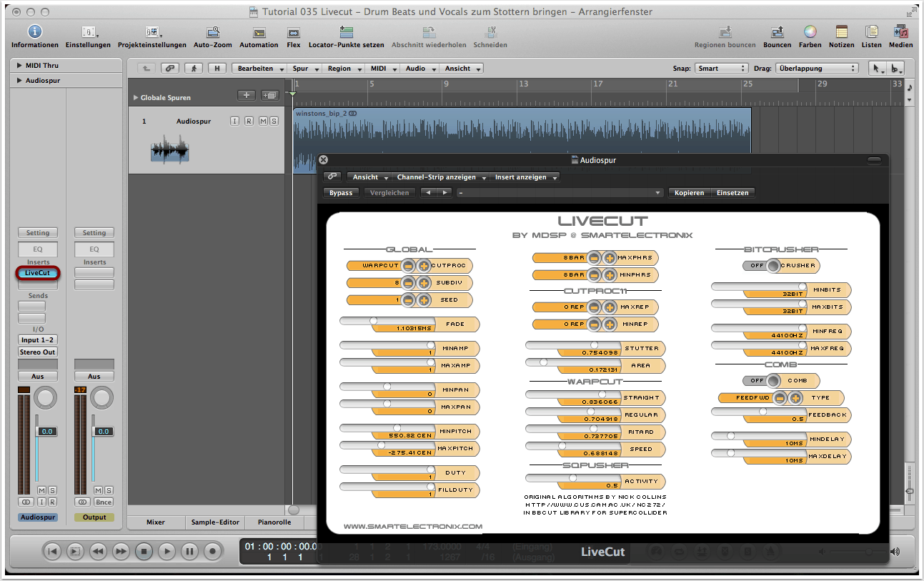924x581 pixels.
Task: Click the Kopieren button in plugin header
Action: [x=690, y=193]
